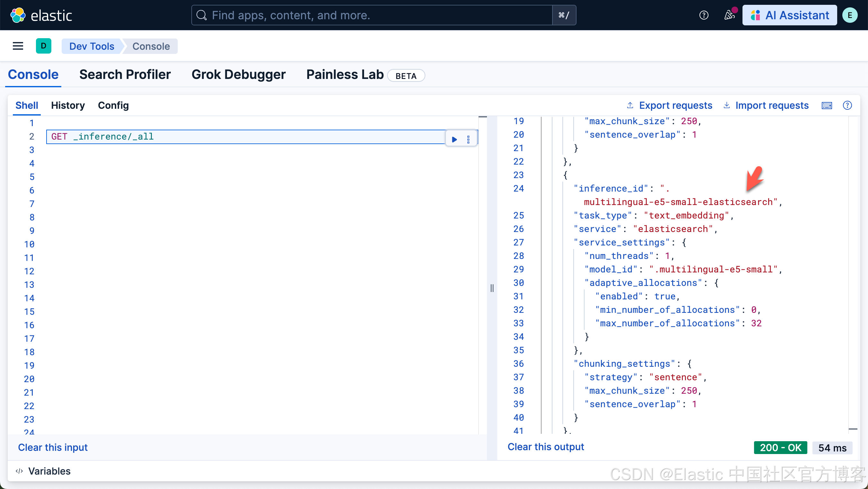The height and width of the screenshot is (489, 868).
Task: Open keyboard shortcuts icon
Action: [827, 106]
